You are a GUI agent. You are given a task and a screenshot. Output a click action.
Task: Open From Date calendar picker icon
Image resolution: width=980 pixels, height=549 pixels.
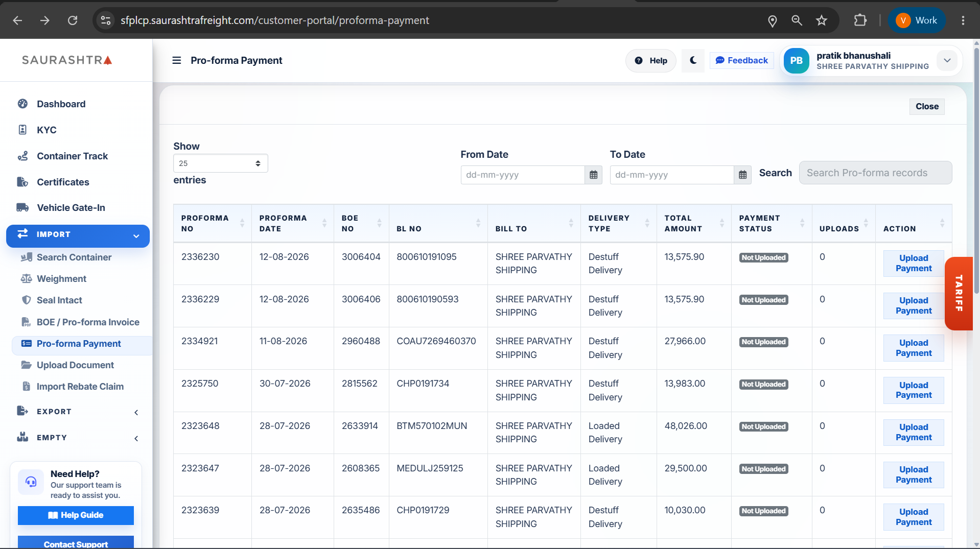click(593, 175)
